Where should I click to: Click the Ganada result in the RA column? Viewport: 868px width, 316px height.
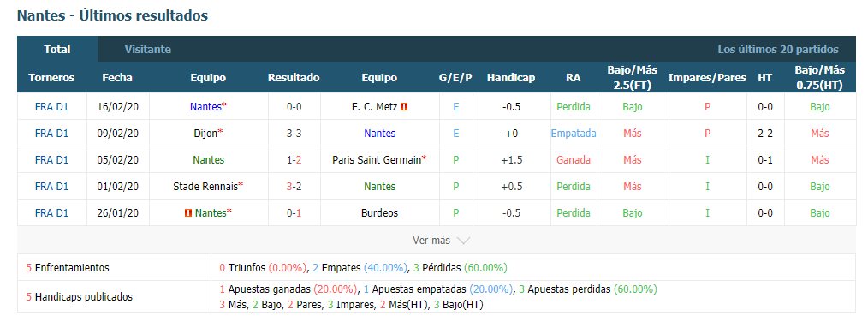[574, 160]
